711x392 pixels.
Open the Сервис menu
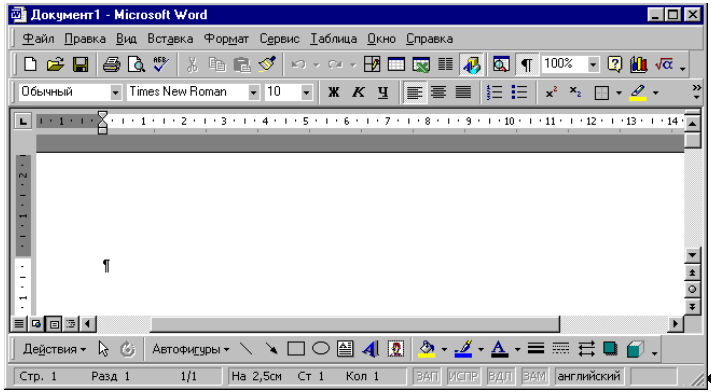coord(279,39)
